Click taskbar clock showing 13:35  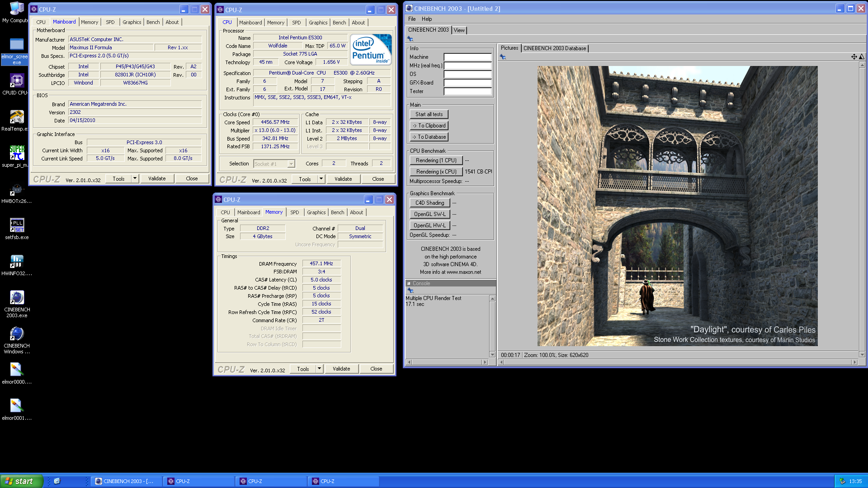click(x=855, y=481)
